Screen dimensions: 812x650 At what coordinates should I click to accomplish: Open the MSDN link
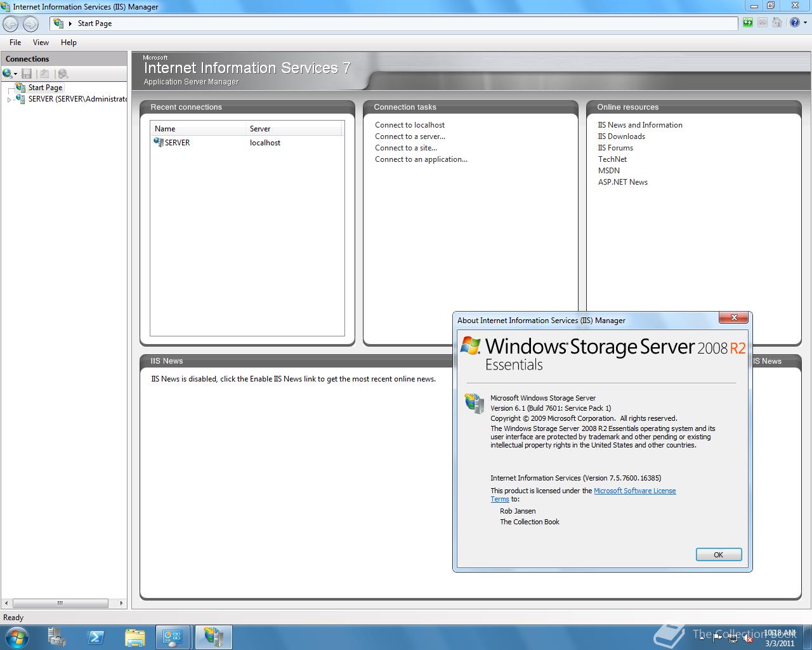coord(609,171)
